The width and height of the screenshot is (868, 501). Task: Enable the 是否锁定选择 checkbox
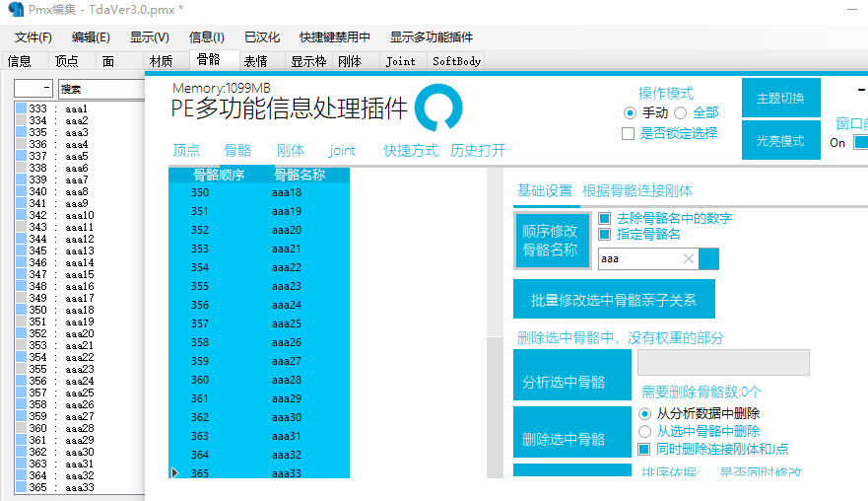click(628, 133)
